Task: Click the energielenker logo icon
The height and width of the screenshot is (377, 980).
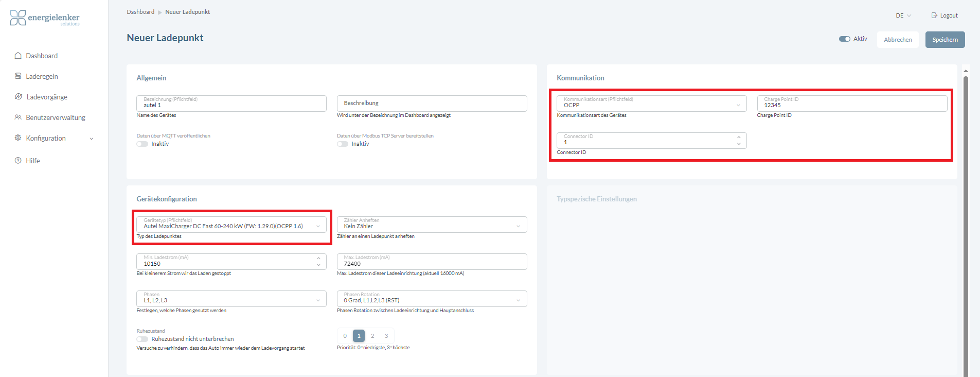Action: [x=17, y=18]
